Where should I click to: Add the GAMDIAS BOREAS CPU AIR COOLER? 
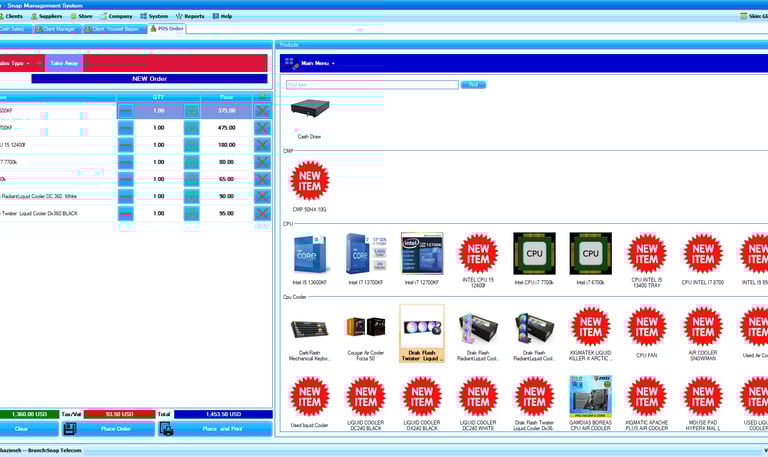point(591,404)
